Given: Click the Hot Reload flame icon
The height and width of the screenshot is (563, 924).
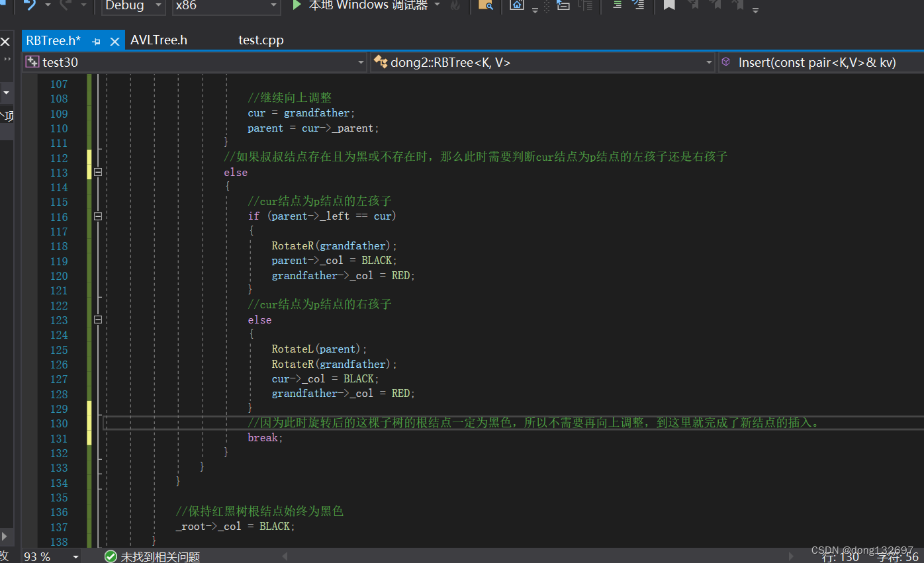Looking at the screenshot, I should click(x=455, y=5).
